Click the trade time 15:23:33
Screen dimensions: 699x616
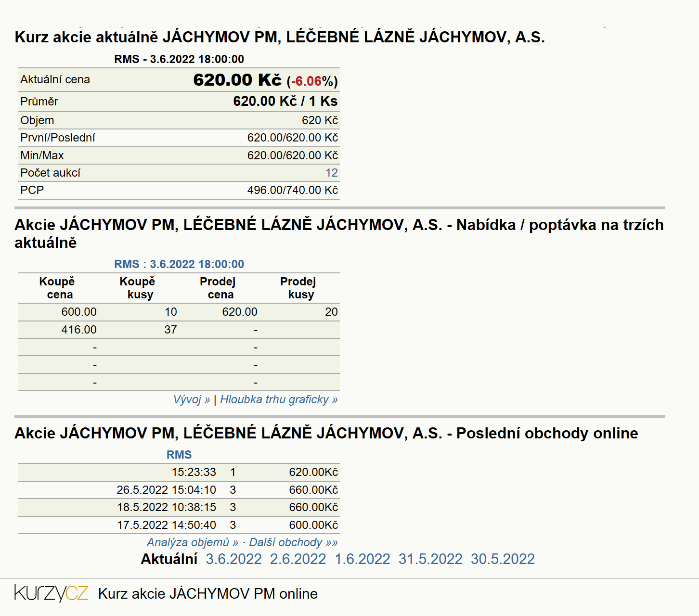tap(194, 472)
